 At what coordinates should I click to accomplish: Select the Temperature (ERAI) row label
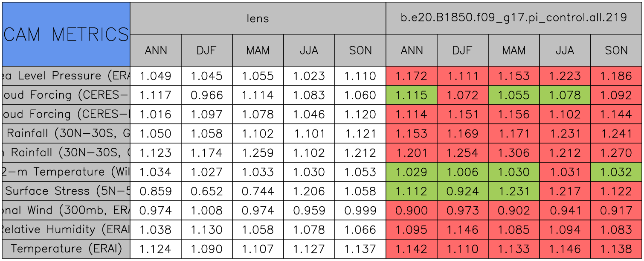66,249
